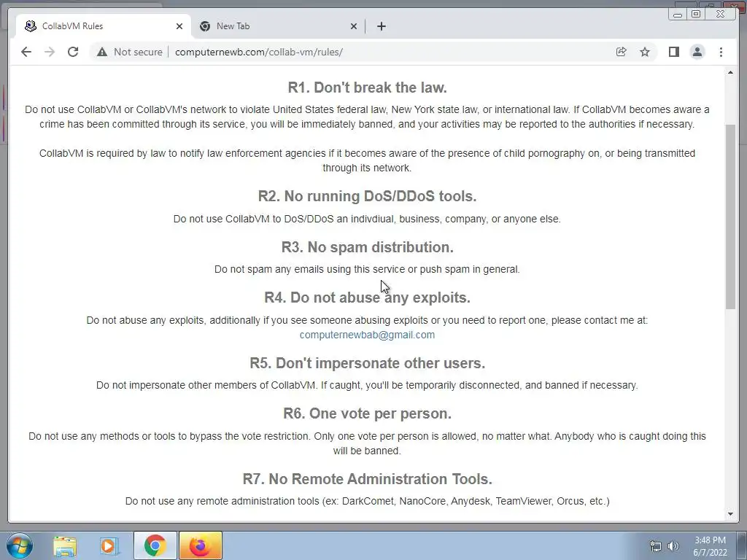Screen dimensions: 747x560
Task: Click the Not secure warning icon
Action: 102,52
